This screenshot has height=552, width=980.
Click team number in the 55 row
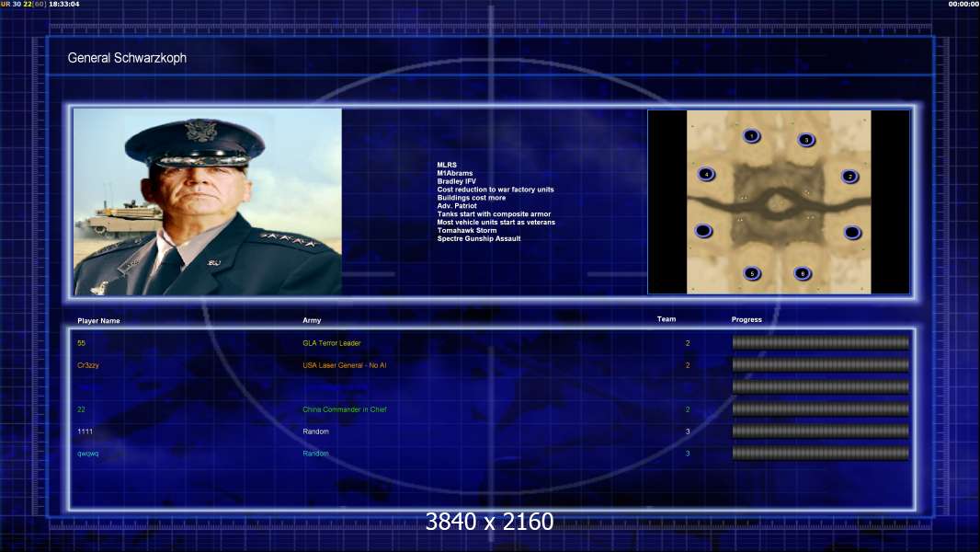(688, 343)
